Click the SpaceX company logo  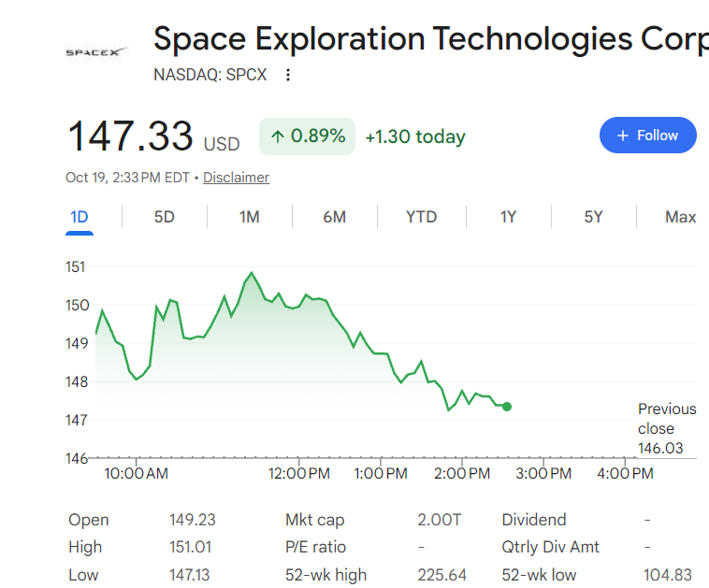pyautogui.click(x=97, y=53)
